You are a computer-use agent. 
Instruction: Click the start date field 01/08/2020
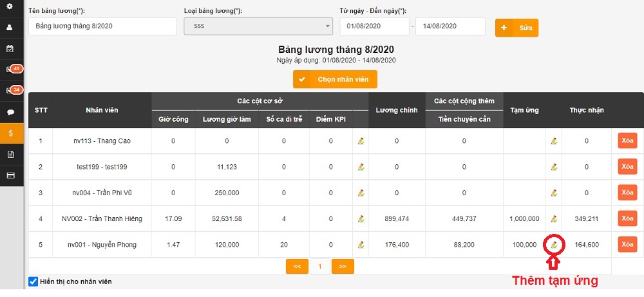point(375,26)
